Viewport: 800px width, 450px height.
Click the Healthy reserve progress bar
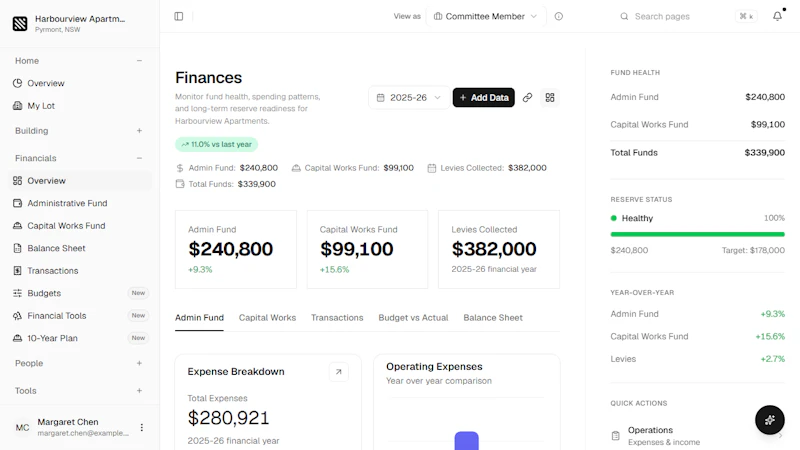coord(697,234)
